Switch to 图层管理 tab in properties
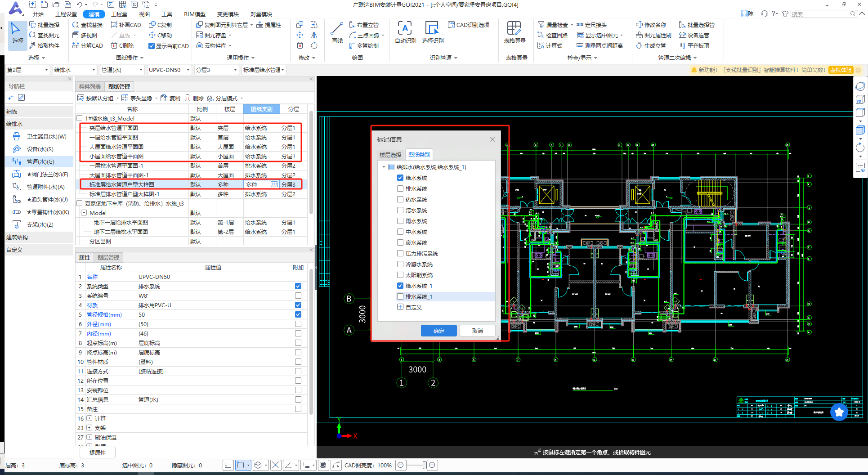Viewport: 868px width, 475px height. pos(108,257)
